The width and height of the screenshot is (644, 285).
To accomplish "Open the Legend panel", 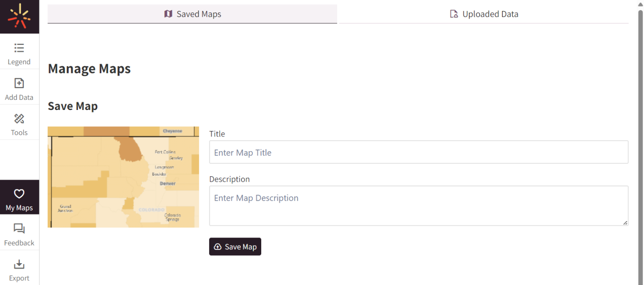I will [19, 52].
